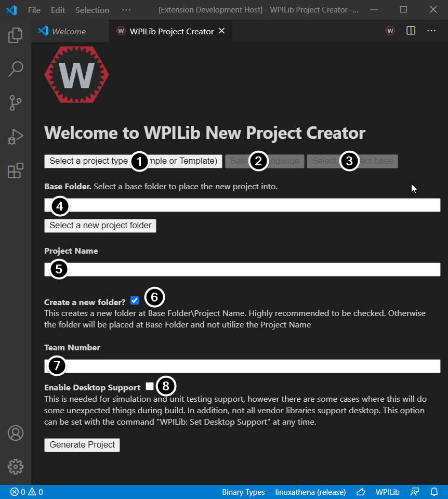Show errors and warnings in status bar

pyautogui.click(x=27, y=492)
